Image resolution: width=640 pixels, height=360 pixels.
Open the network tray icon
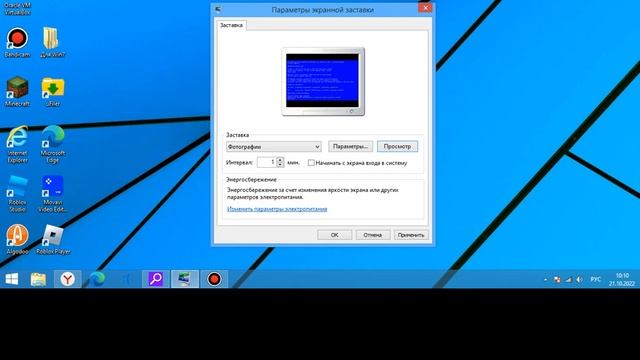pyautogui.click(x=568, y=280)
